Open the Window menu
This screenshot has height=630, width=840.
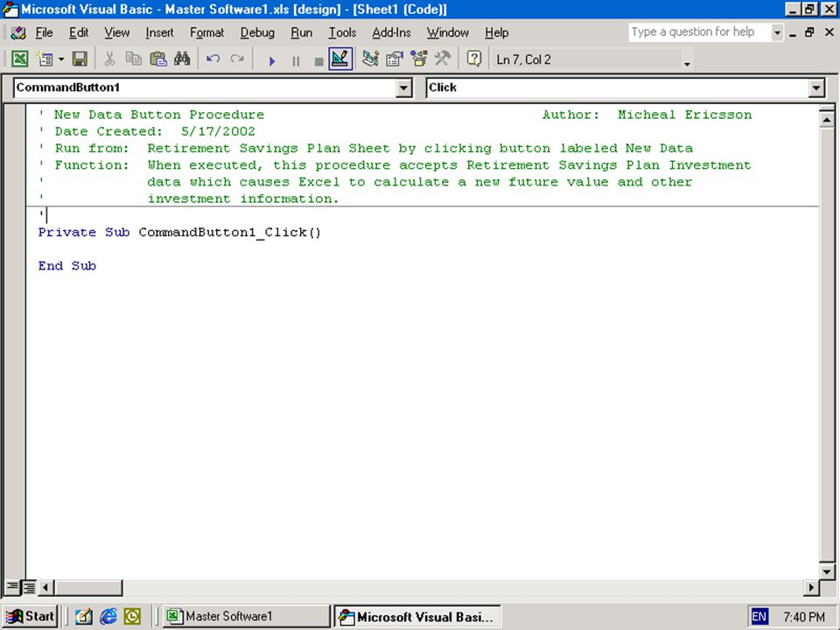pos(448,32)
